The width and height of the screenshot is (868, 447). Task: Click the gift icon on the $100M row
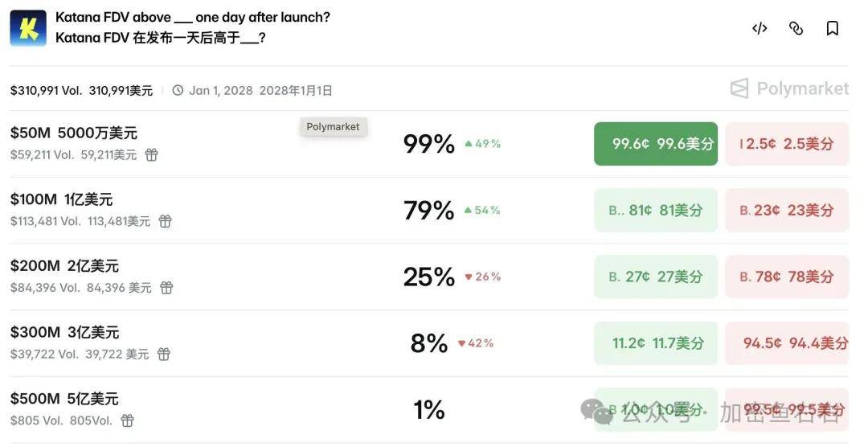[165, 221]
